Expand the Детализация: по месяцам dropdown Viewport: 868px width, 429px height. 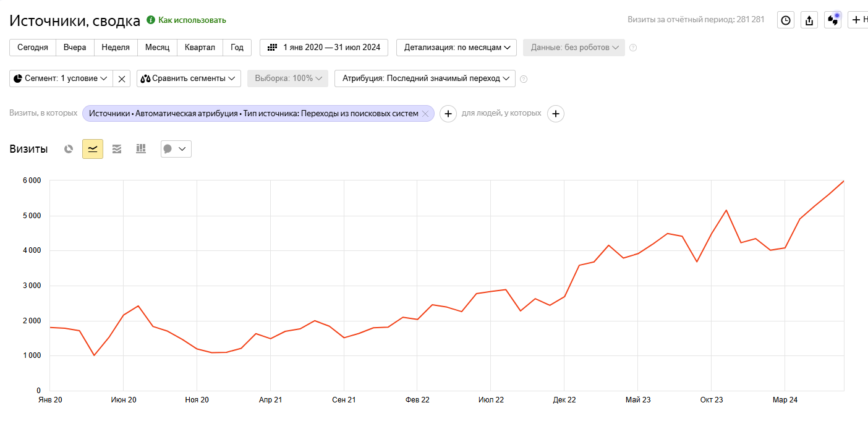pos(456,48)
